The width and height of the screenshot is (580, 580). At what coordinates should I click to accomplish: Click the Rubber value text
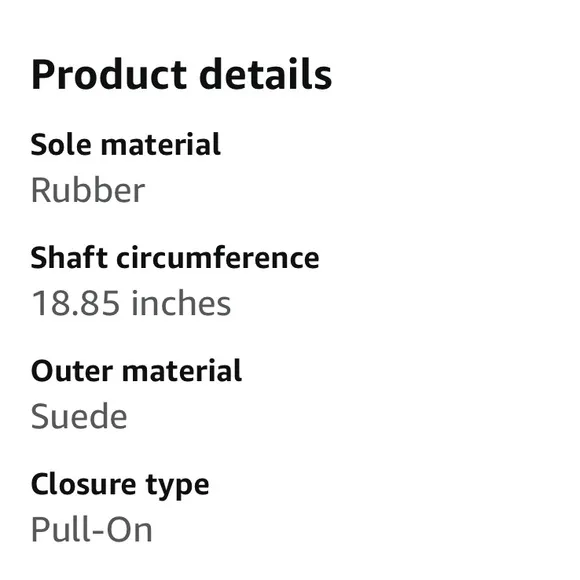[88, 190]
